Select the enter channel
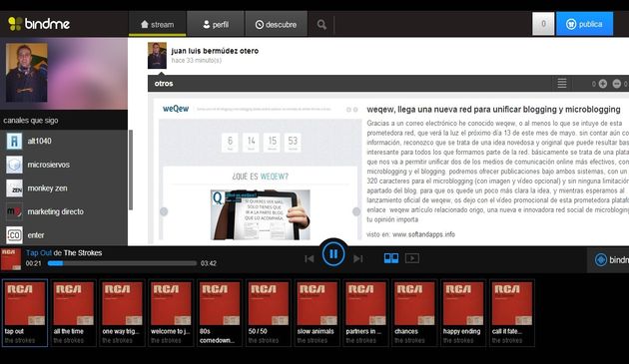 64,235
